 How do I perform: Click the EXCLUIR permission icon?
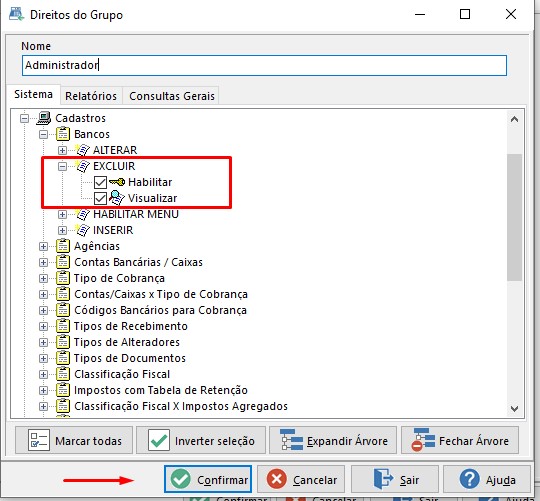[83, 166]
